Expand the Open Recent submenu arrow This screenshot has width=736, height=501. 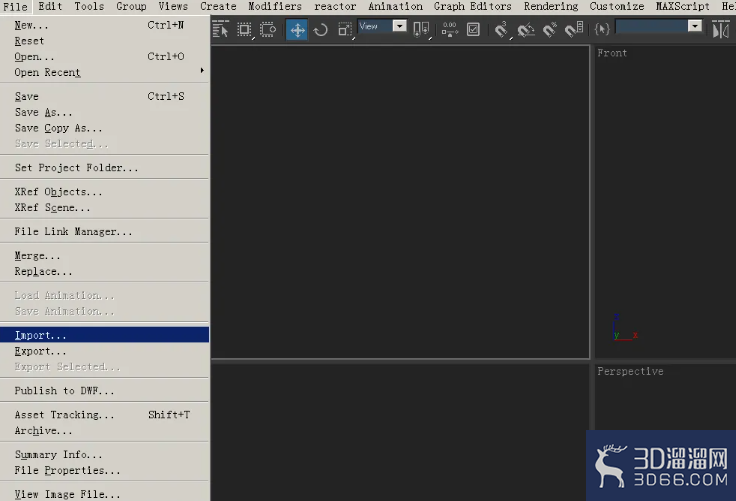pyautogui.click(x=202, y=70)
